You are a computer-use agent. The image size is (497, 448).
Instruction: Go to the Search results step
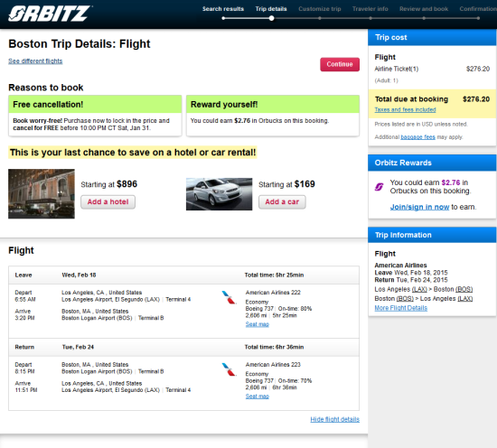point(223,9)
